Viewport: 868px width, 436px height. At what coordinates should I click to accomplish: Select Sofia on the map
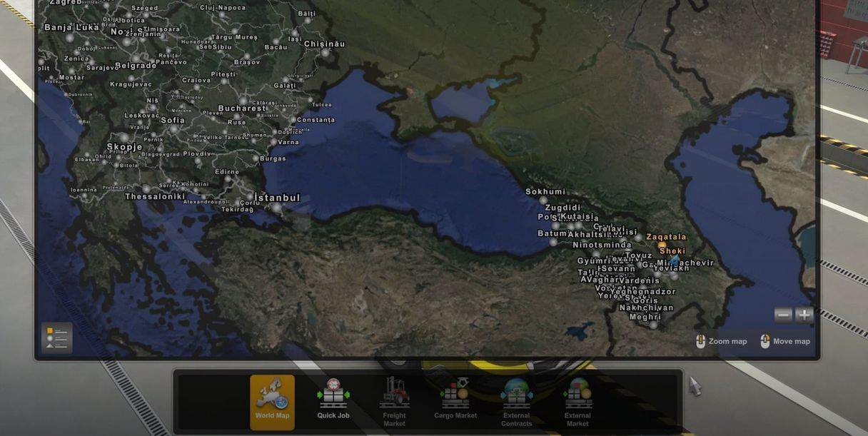[173, 121]
